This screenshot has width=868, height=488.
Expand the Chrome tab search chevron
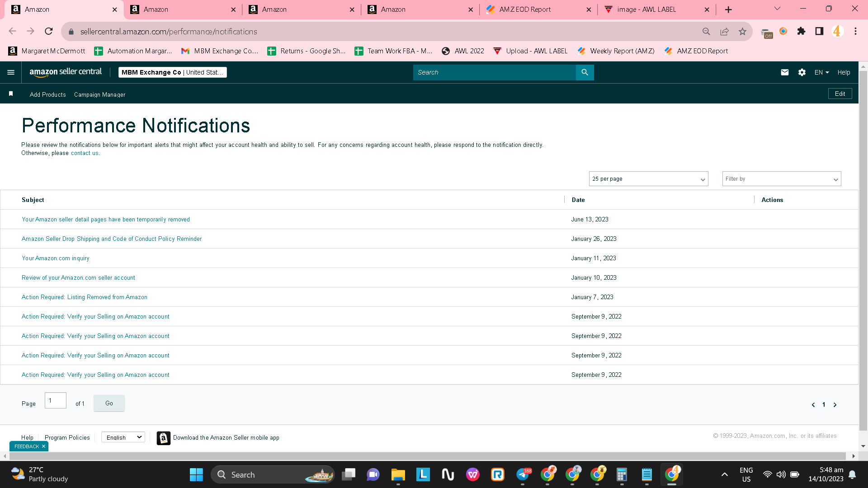click(x=778, y=9)
